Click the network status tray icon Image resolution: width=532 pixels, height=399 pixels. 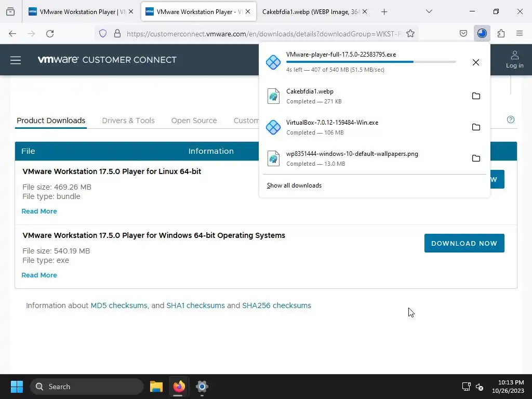point(466,387)
